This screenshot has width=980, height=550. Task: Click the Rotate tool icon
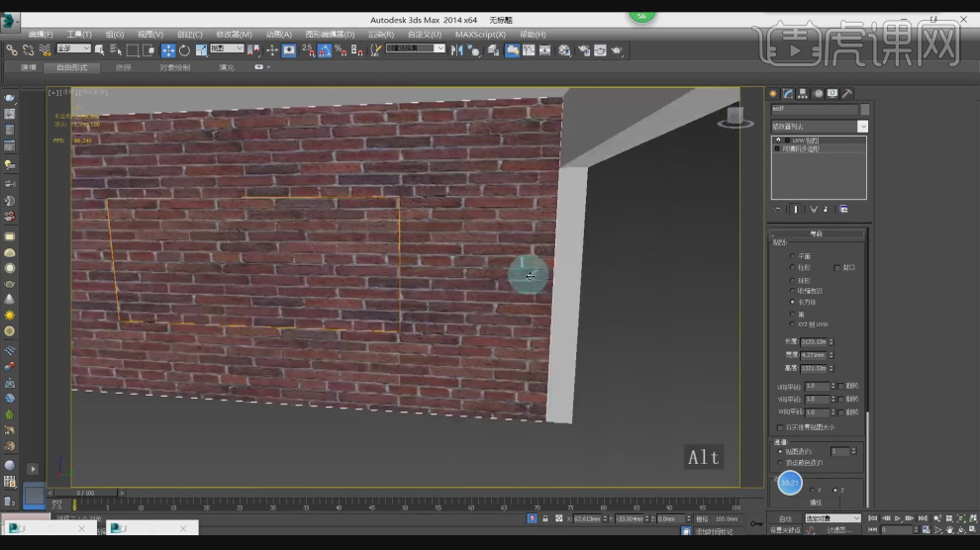tap(184, 49)
